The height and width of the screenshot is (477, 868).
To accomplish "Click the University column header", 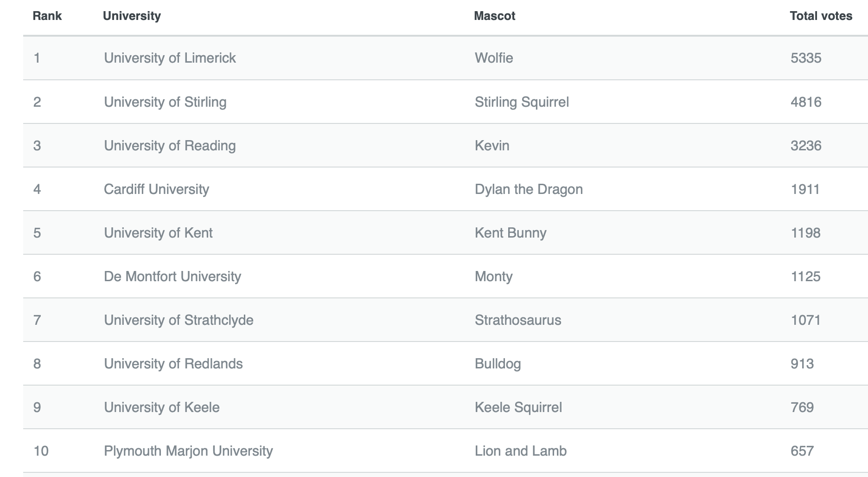I will point(132,16).
